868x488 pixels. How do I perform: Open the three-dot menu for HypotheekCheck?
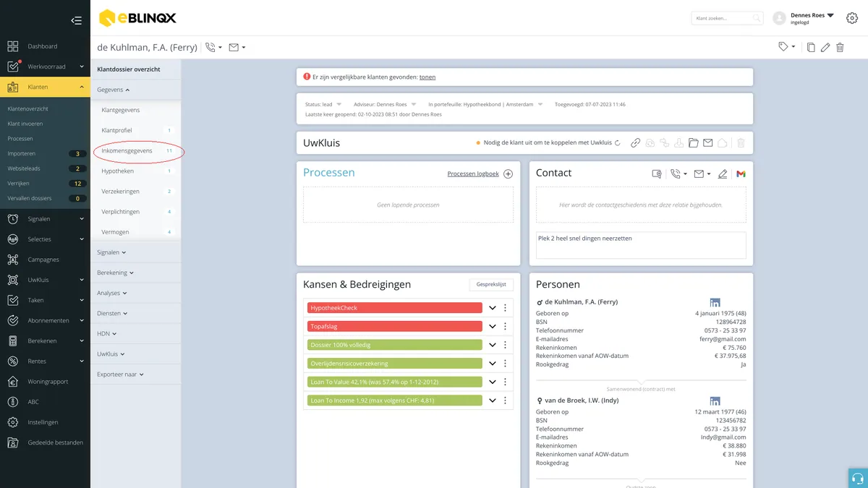505,308
